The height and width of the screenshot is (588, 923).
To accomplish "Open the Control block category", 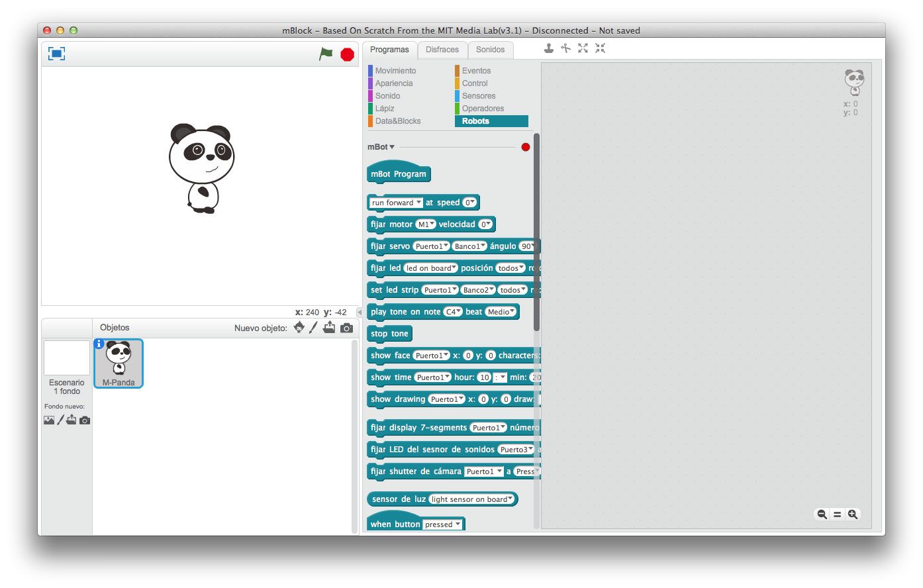I will tap(475, 83).
